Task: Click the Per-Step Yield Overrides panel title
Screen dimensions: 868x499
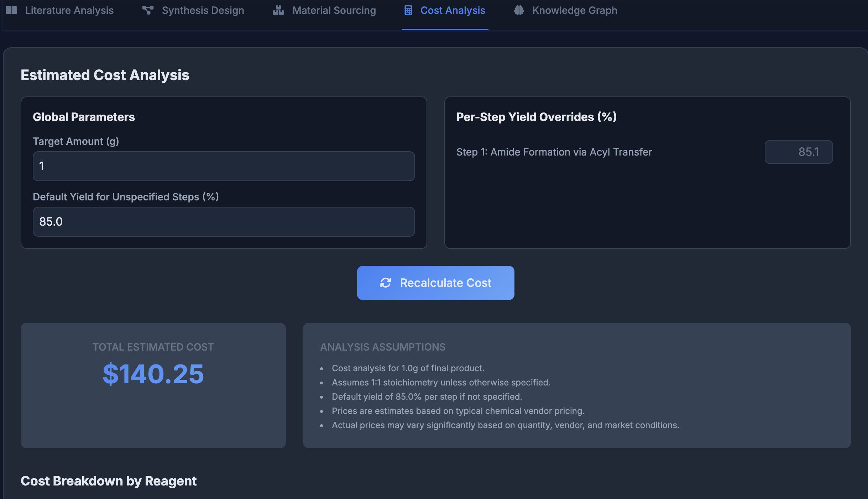Action: [x=536, y=117]
